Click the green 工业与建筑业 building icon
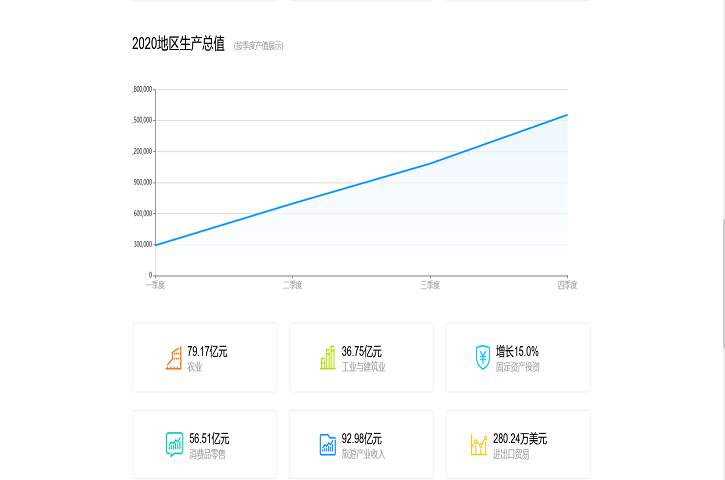Viewport: 725px width, 480px height. [328, 358]
